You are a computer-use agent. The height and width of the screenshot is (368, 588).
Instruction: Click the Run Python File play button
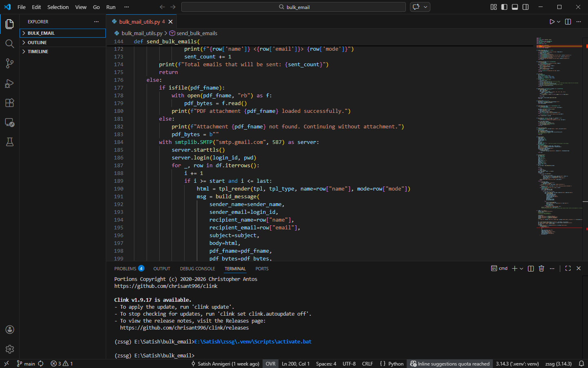click(552, 22)
